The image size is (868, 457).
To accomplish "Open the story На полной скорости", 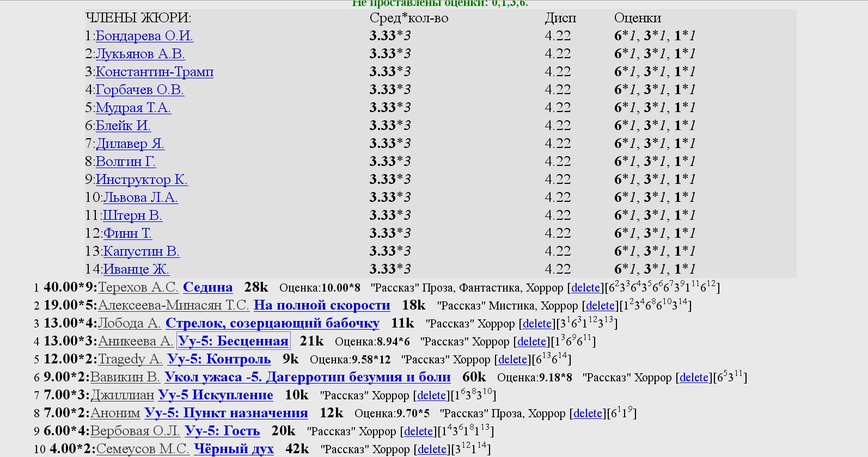I will (322, 305).
